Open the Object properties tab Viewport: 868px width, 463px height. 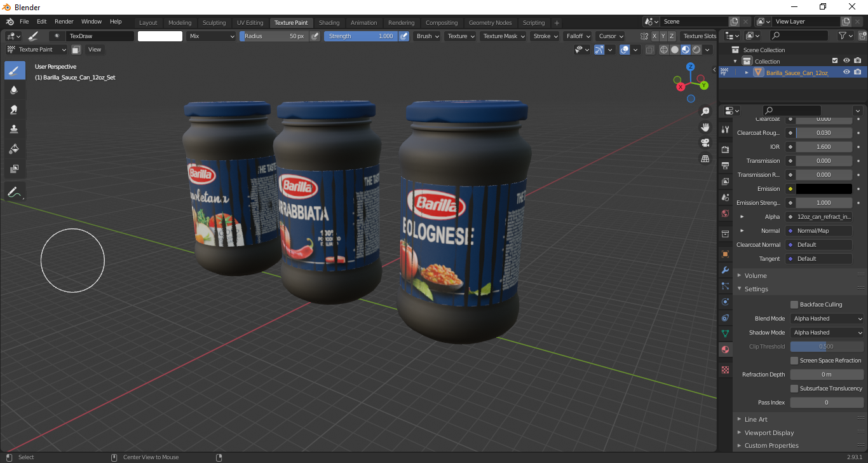[725, 254]
